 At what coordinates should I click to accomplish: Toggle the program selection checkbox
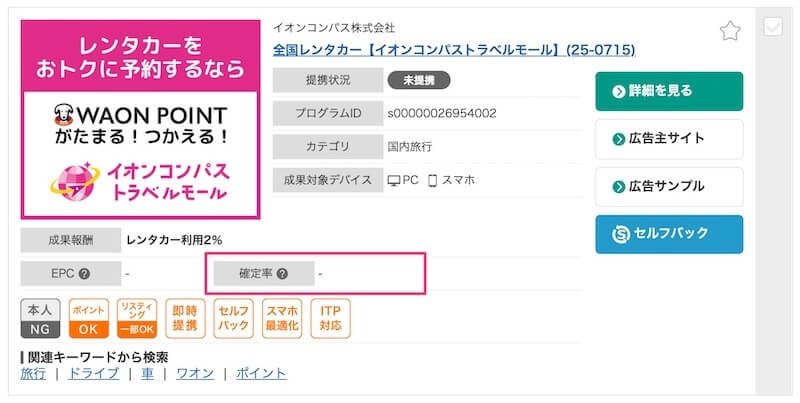pyautogui.click(x=772, y=28)
